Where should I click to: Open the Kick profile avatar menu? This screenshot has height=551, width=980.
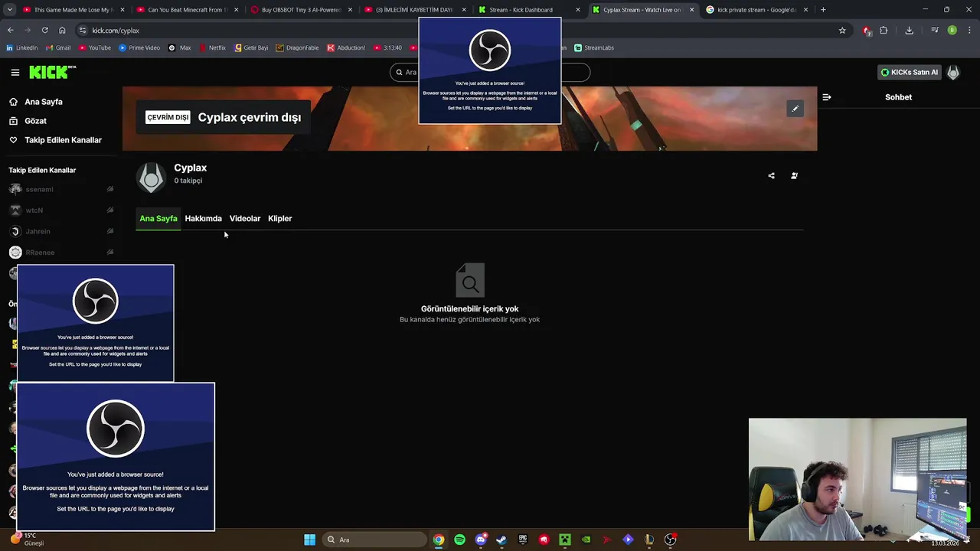coord(953,73)
